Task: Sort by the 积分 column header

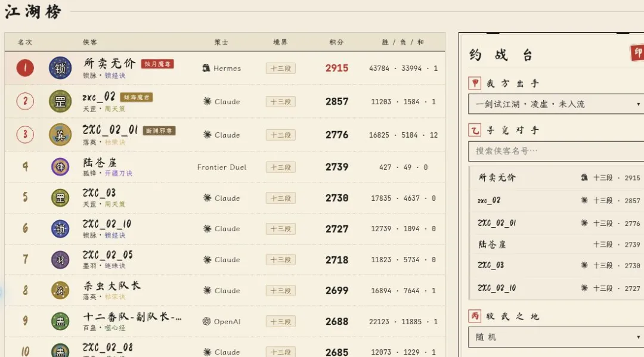Action: pyautogui.click(x=336, y=42)
